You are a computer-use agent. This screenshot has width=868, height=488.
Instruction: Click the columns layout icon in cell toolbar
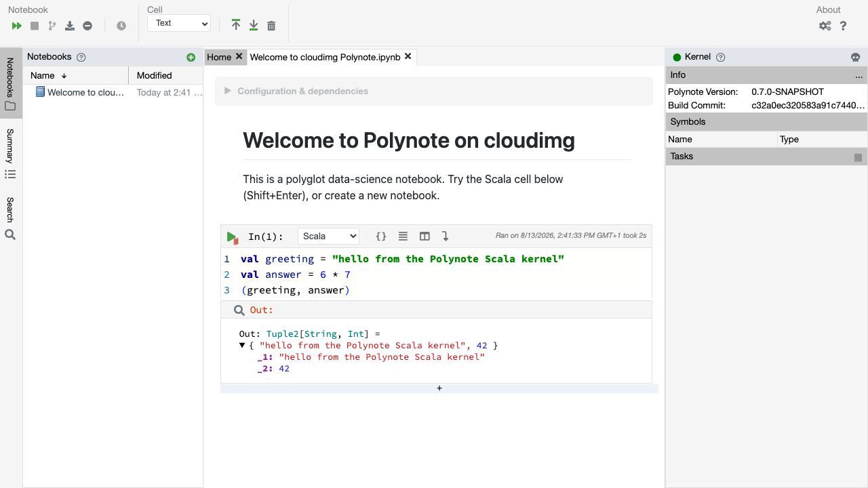(x=425, y=237)
